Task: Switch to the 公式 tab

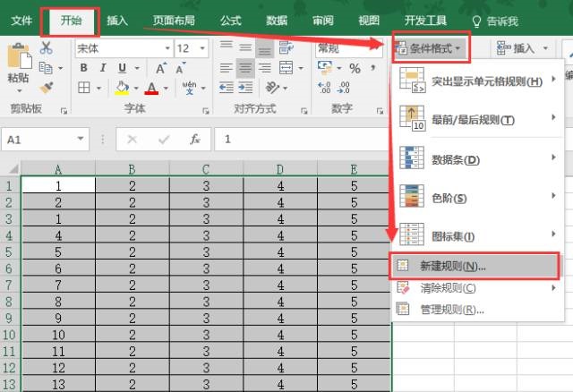Action: 231,21
